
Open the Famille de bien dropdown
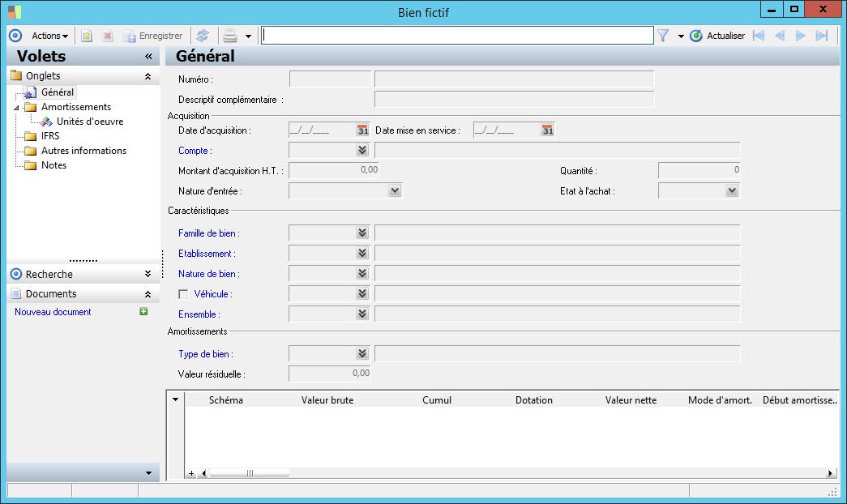pyautogui.click(x=362, y=233)
